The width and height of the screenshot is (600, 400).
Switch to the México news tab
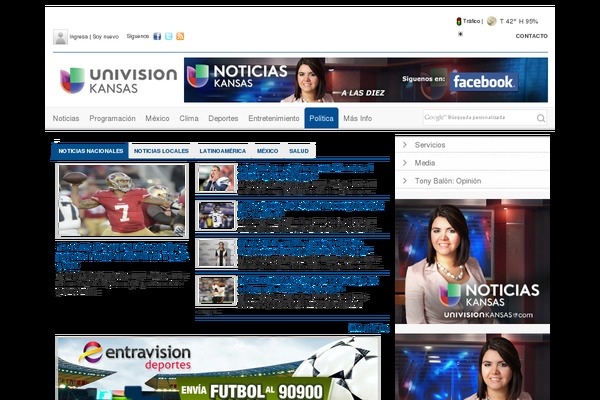[x=267, y=151]
